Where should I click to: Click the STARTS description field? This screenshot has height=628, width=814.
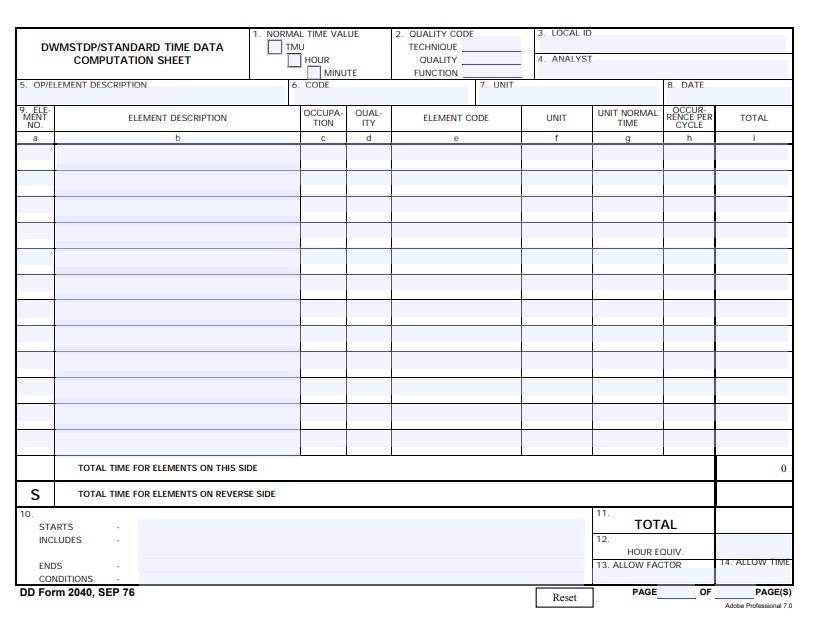(x=361, y=526)
